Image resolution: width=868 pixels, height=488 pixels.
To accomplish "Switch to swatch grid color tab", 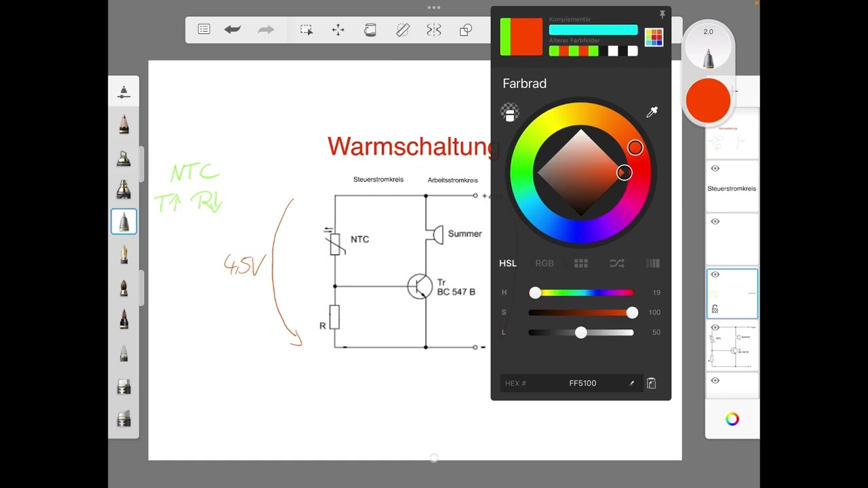I will (581, 264).
